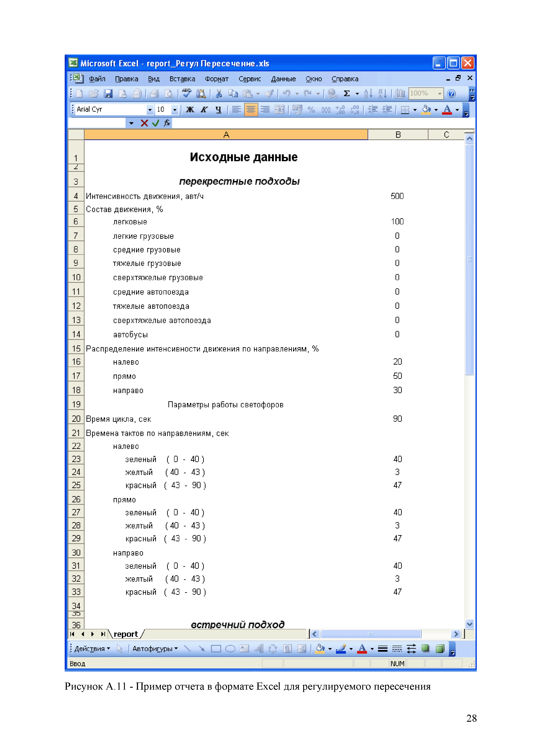Click the Insert Function fx icon
535x756 pixels.
click(167, 123)
